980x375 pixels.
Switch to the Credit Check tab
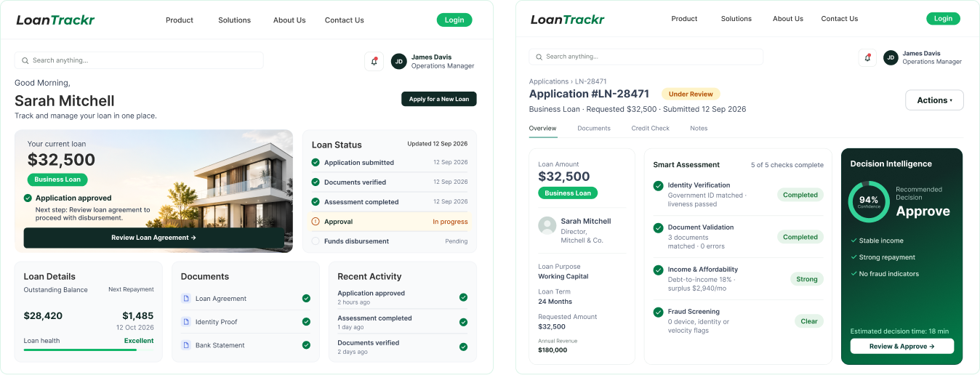[x=651, y=129]
